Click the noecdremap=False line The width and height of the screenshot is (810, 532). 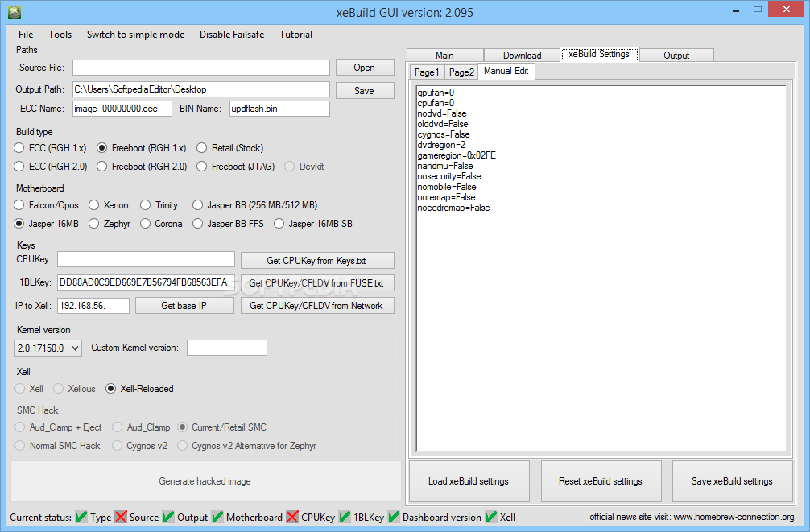pyautogui.click(x=453, y=208)
